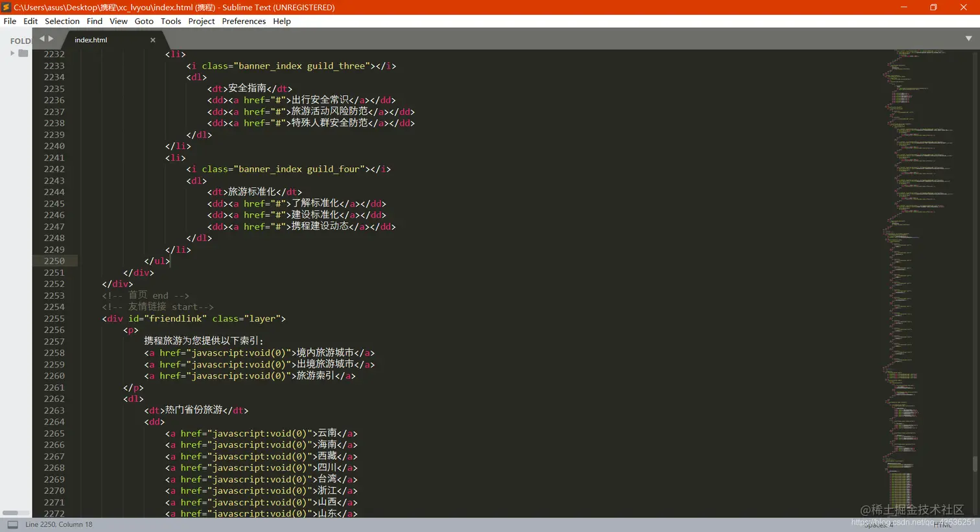980x532 pixels.
Task: Toggle the panel switcher icon in status bar
Action: 12,525
